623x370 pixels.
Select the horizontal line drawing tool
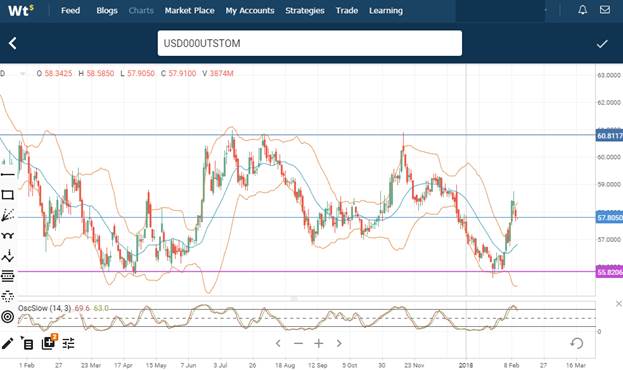8,174
